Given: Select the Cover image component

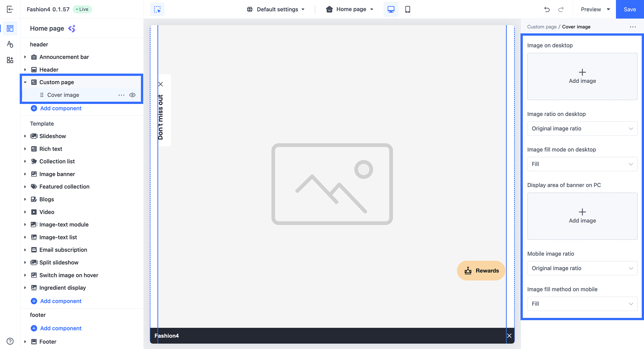Looking at the screenshot, I should point(63,95).
